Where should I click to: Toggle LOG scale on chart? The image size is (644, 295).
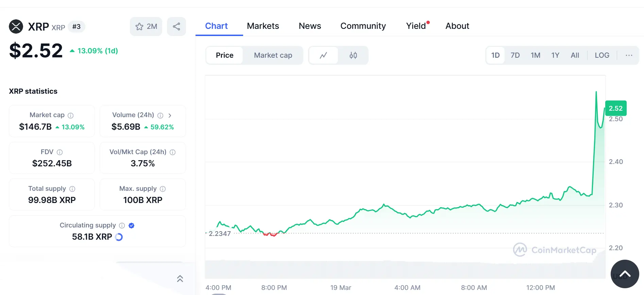pos(602,55)
